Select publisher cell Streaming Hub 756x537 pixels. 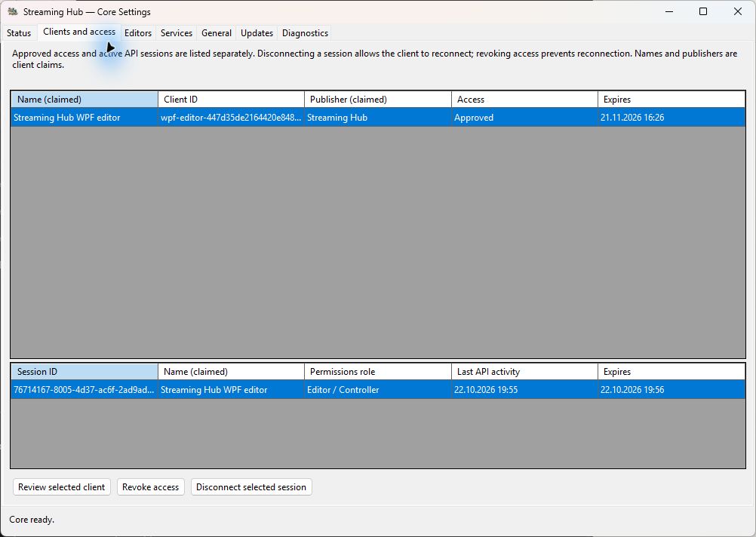(x=378, y=118)
